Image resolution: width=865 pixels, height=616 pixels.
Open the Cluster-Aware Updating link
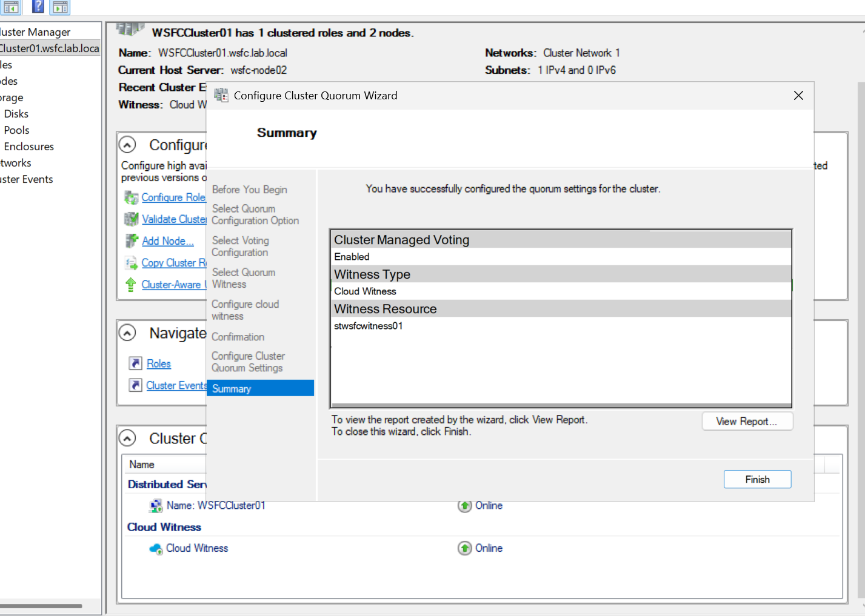coord(174,285)
